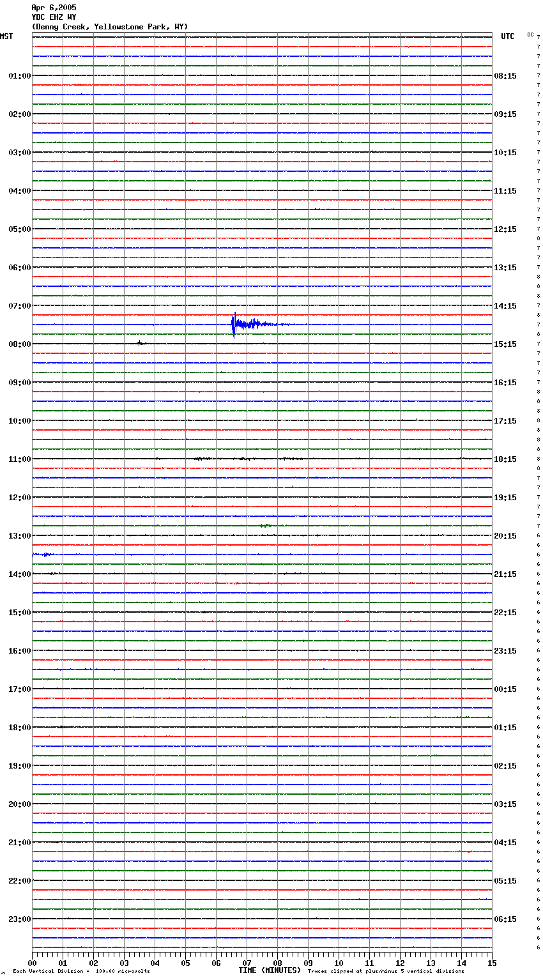Select the 20:00 MST time label
Image resolution: width=543 pixels, height=980 pixels.
[20, 804]
